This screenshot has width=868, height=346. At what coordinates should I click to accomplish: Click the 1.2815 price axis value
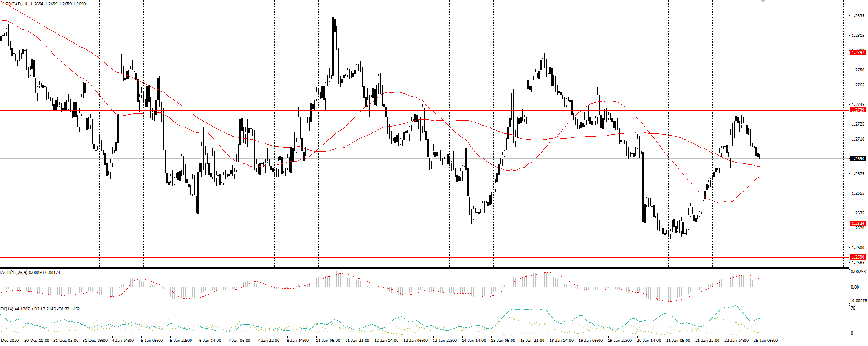coord(858,36)
